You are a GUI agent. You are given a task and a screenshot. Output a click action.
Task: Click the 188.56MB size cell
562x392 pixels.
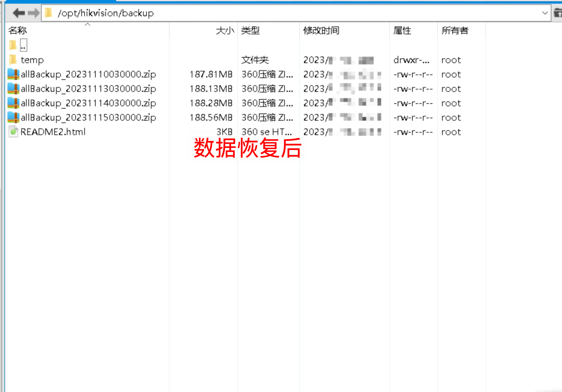click(211, 117)
